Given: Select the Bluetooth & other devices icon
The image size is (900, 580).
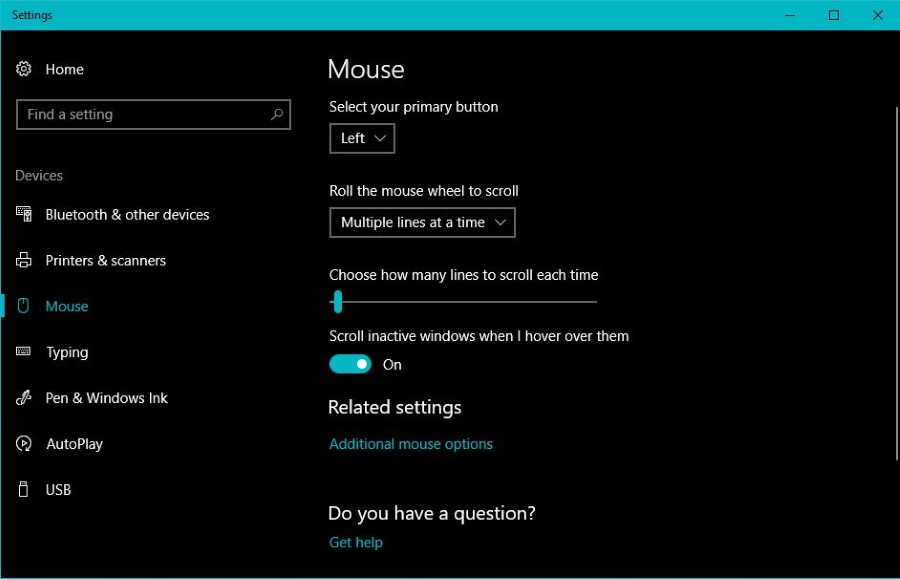Looking at the screenshot, I should click(x=23, y=214).
